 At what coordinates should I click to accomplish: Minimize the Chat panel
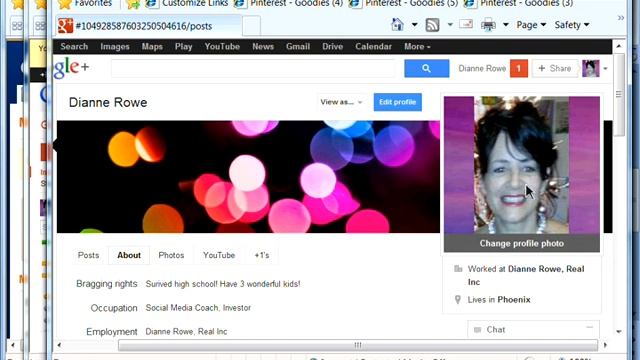click(x=589, y=327)
